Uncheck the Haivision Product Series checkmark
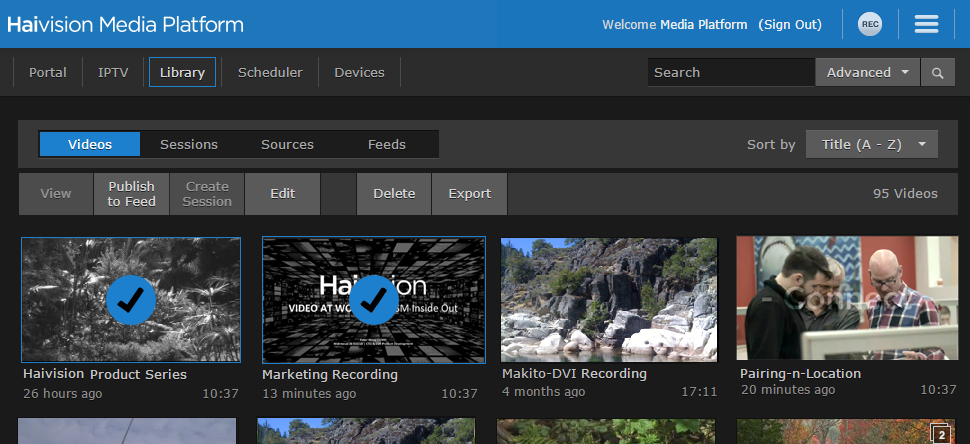This screenshot has height=444, width=970. tap(131, 299)
